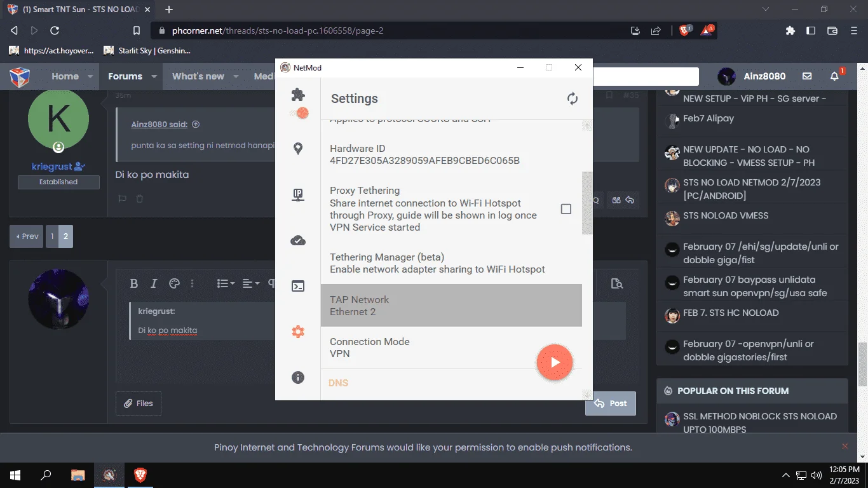Expand the Home dropdown arrow
The width and height of the screenshot is (868, 488).
(90, 76)
